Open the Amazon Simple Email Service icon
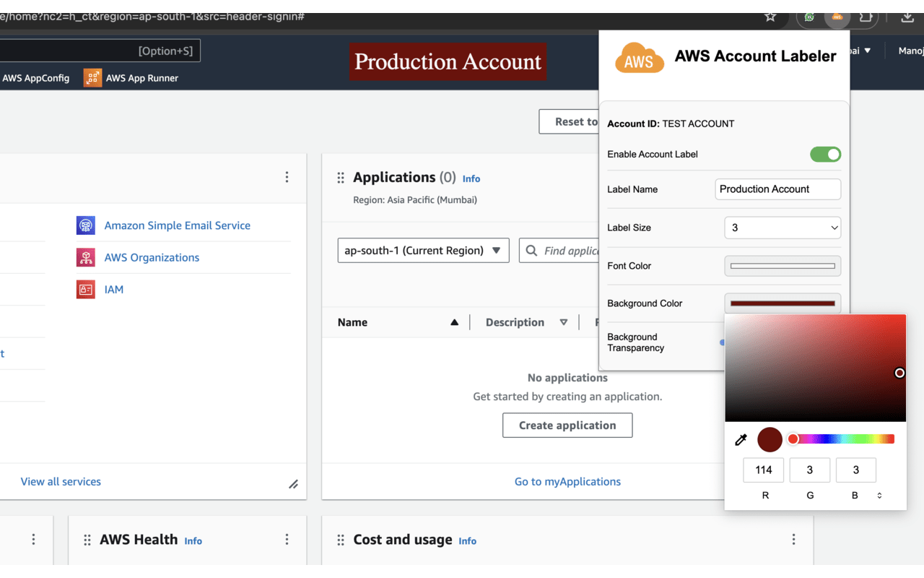Viewport: 924px width, 578px height. (85, 225)
